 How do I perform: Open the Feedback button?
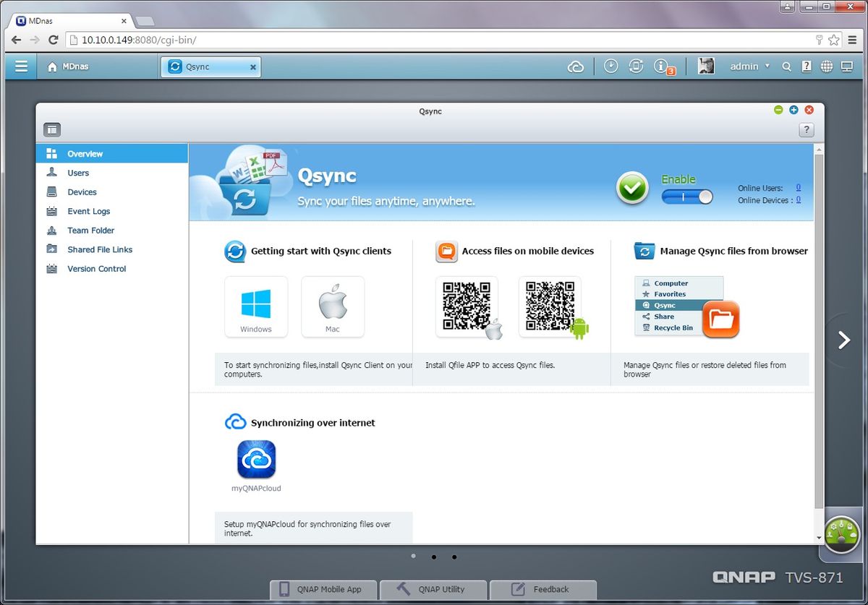pyautogui.click(x=543, y=589)
